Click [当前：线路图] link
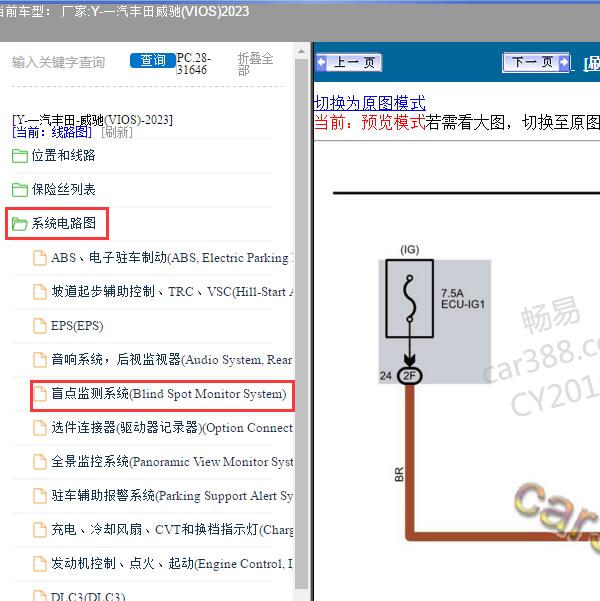 tap(52, 133)
